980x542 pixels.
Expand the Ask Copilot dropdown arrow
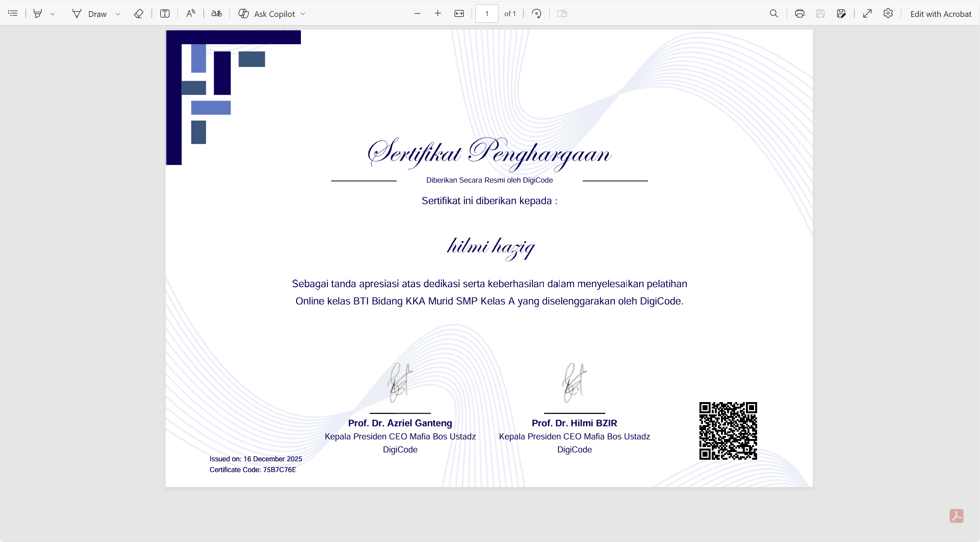coord(303,14)
